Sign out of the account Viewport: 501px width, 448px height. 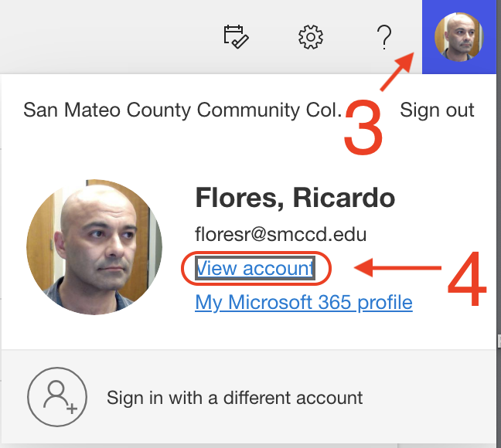coord(437,110)
